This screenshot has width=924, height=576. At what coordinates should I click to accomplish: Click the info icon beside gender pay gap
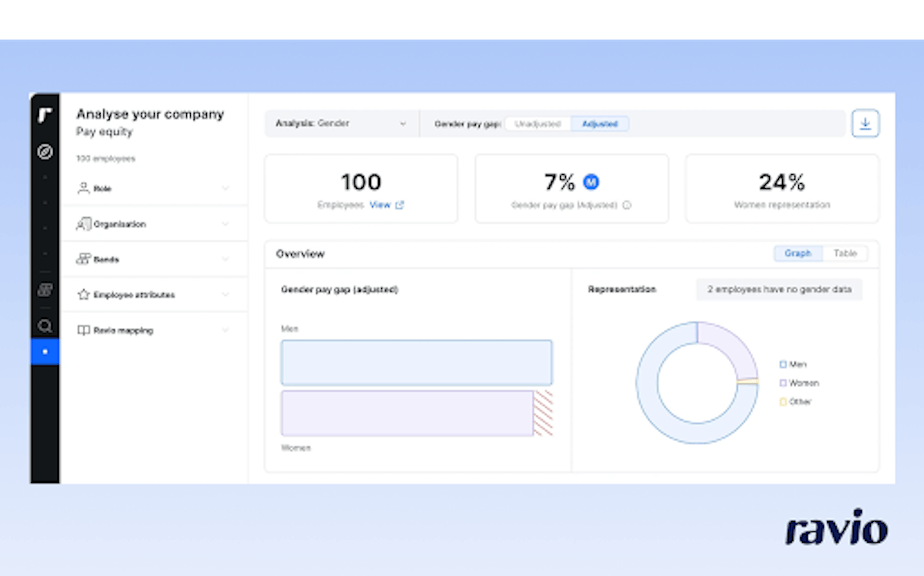click(627, 205)
